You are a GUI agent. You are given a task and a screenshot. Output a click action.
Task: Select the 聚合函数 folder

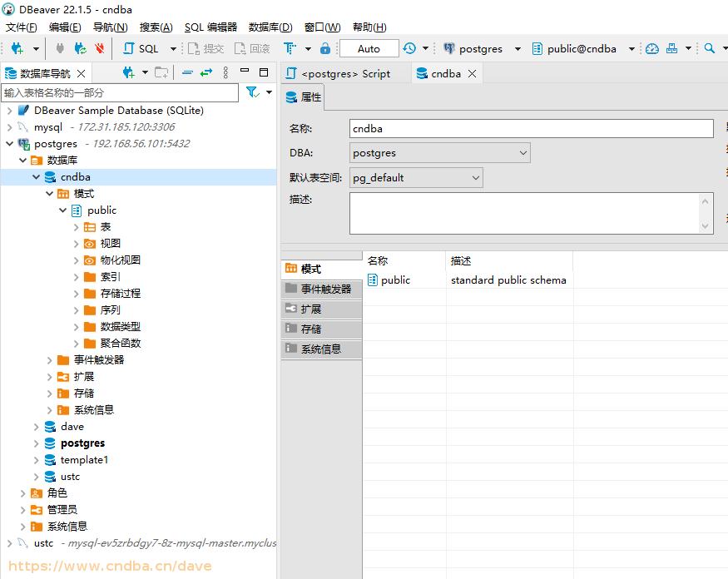click(x=112, y=343)
